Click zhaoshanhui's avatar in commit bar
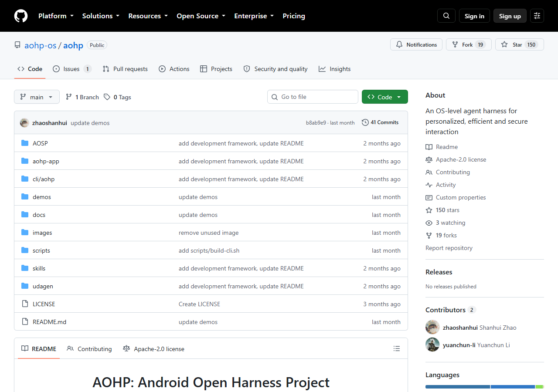The width and height of the screenshot is (558, 392). (x=24, y=123)
